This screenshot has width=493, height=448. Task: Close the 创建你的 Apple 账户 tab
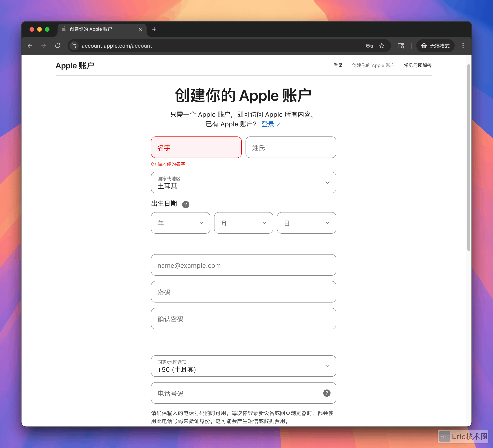[x=140, y=29]
